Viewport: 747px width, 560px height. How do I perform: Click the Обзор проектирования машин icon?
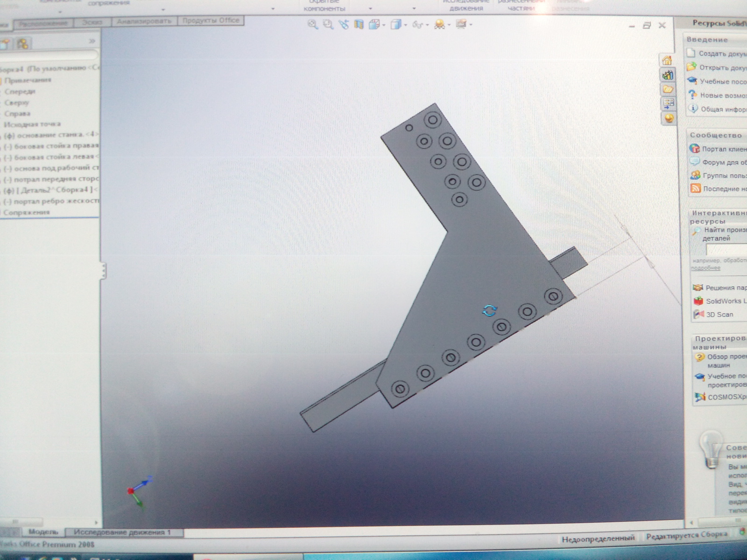tap(699, 357)
